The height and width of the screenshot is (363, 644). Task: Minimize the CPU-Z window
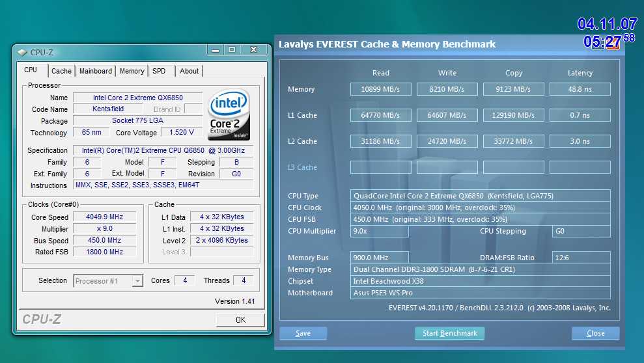[x=216, y=50]
